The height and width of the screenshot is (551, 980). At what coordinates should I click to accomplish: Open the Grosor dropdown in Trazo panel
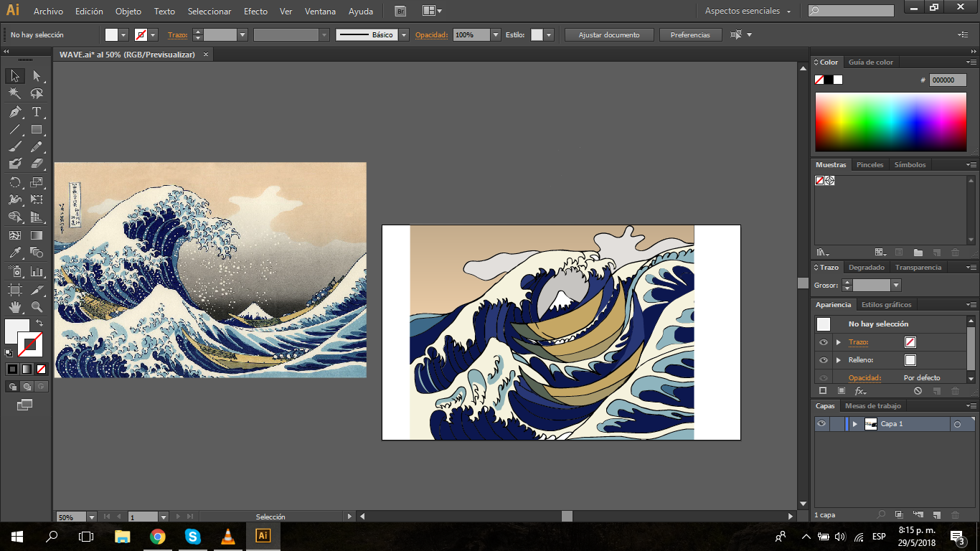[895, 286]
